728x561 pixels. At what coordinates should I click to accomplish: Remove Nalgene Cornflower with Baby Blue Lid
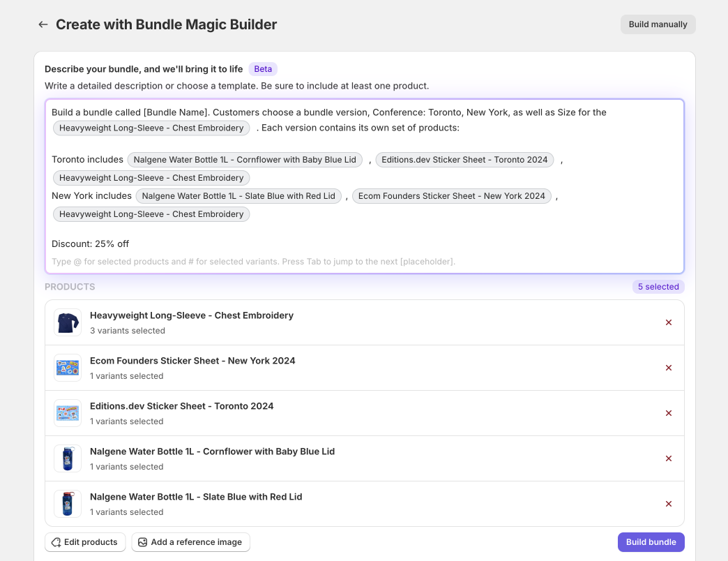coord(669,458)
